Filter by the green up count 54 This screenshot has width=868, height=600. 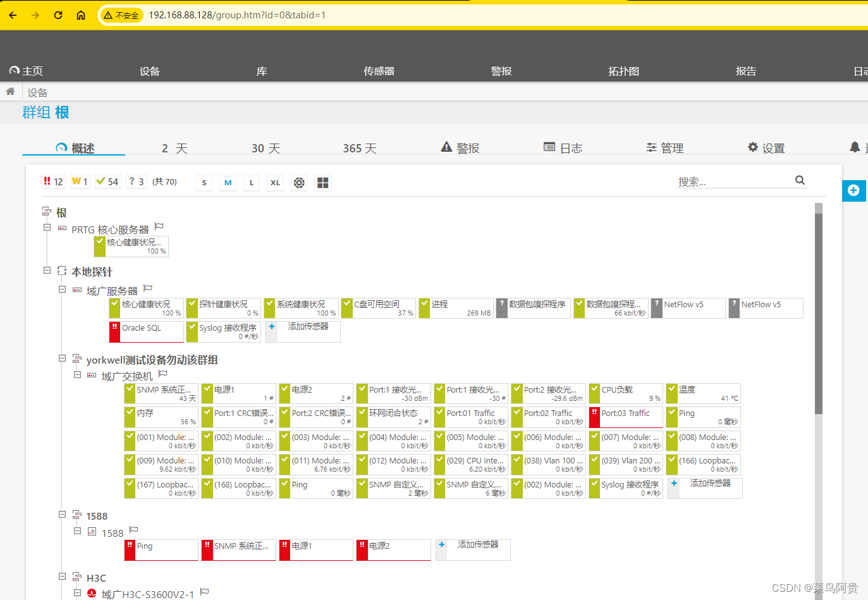point(107,181)
